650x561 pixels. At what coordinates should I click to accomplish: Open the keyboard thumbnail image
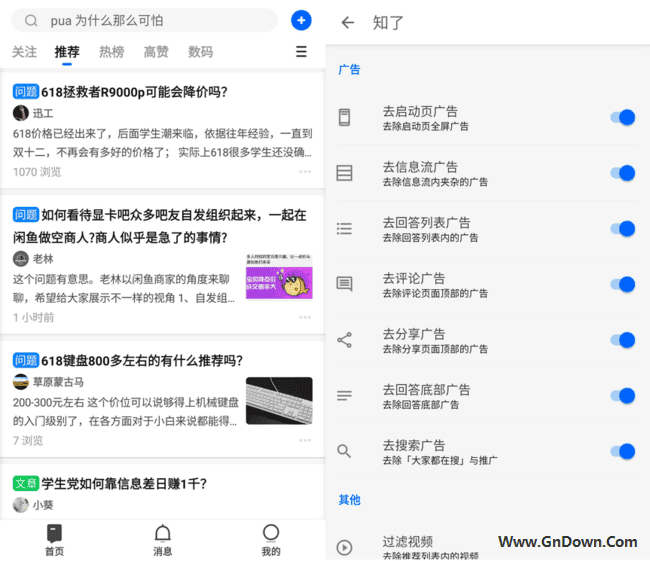279,400
